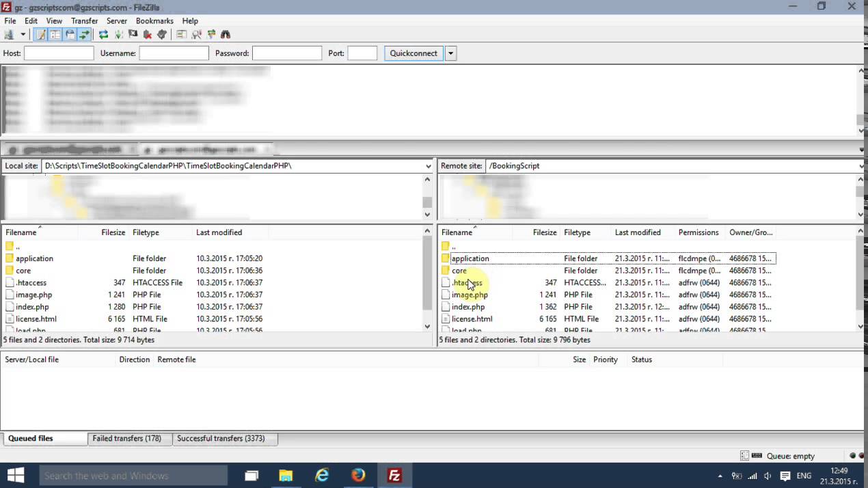The image size is (868, 488).
Task: Click the taskbar search box
Action: tap(133, 475)
